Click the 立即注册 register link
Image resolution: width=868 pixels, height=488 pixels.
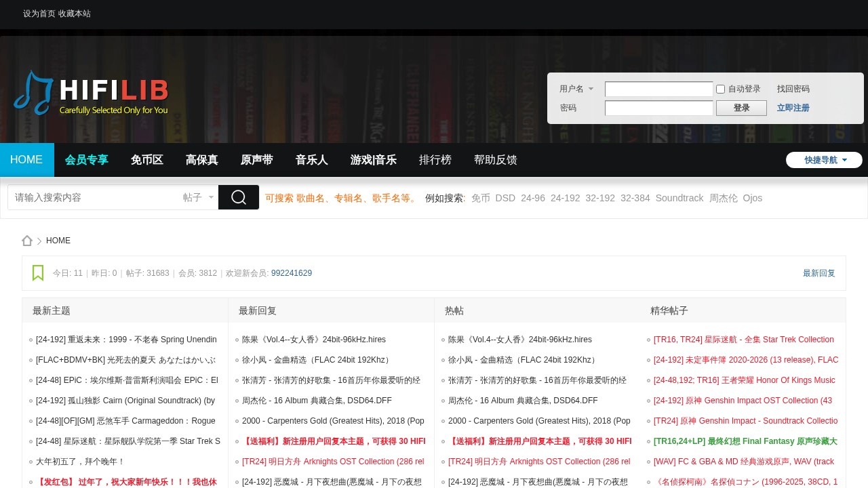tap(793, 108)
